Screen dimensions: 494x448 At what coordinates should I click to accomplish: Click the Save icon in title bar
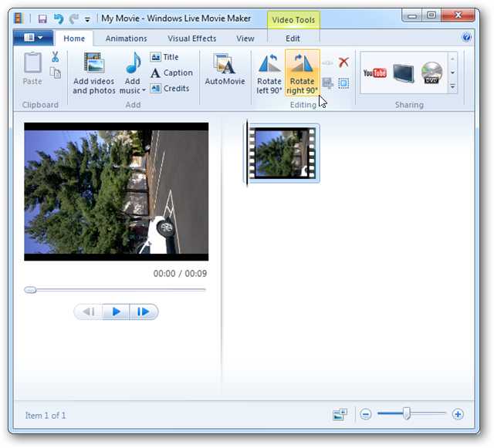point(42,18)
